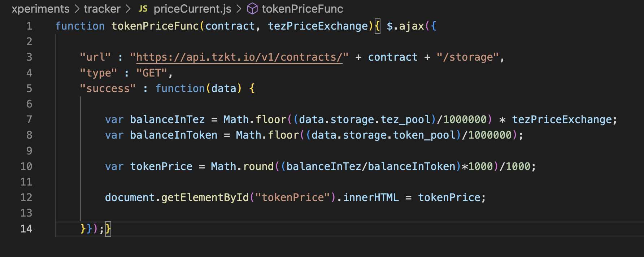Open the tracker breadcrumb folder
The width and height of the screenshot is (644, 257).
click(x=102, y=9)
